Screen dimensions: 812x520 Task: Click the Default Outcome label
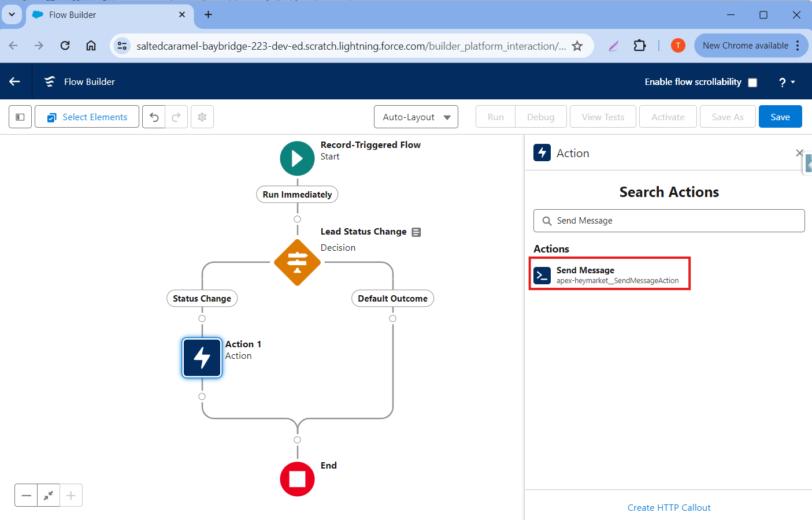pyautogui.click(x=392, y=298)
